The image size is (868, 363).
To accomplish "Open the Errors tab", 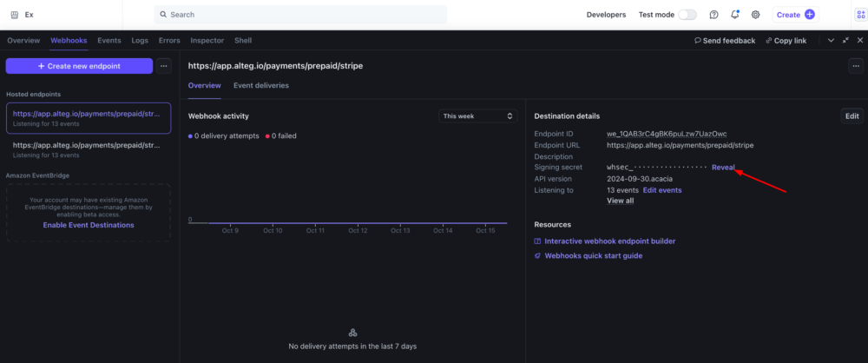I will (x=169, y=41).
